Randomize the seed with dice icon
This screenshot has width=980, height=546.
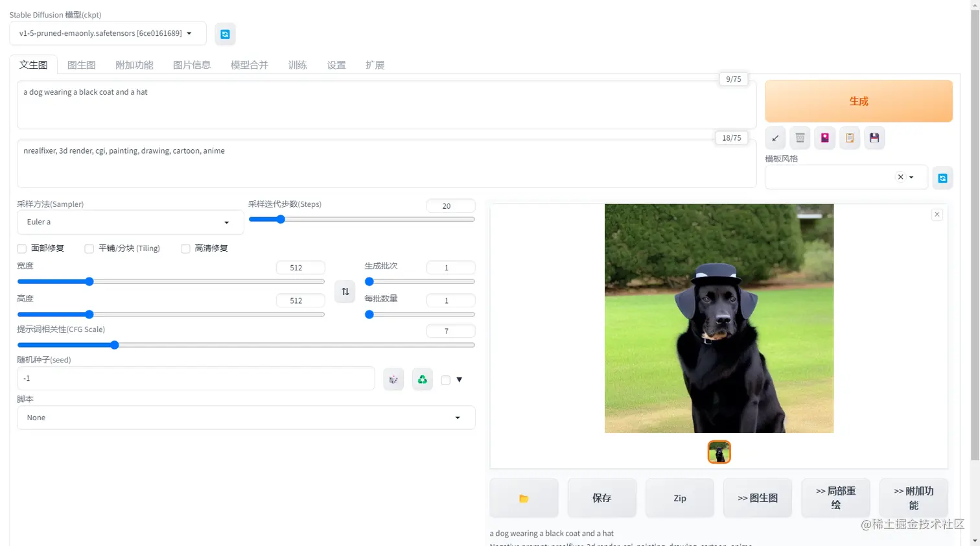(x=393, y=379)
